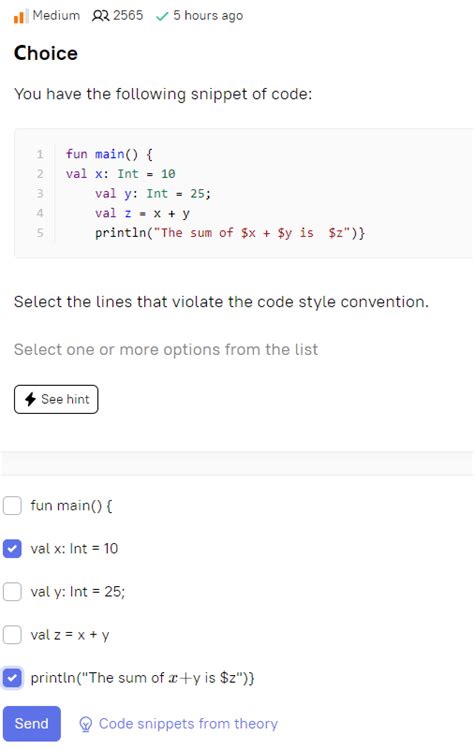Click the Medium difficulty label
The width and height of the screenshot is (474, 750).
click(56, 15)
